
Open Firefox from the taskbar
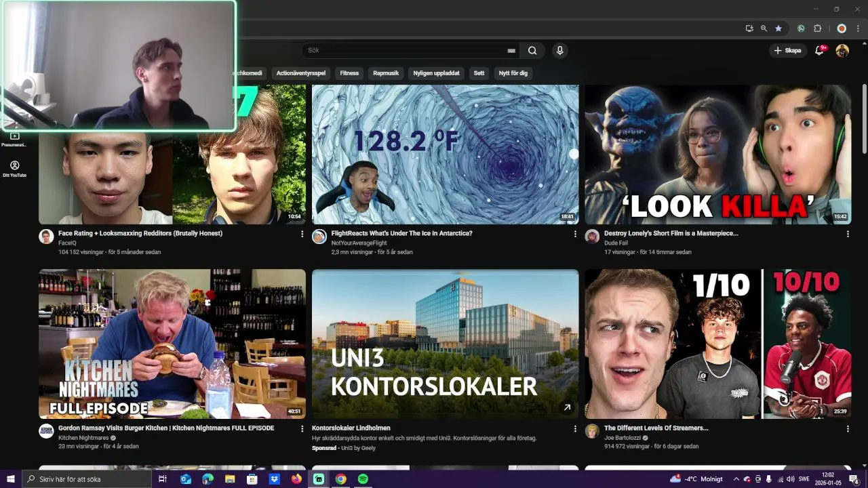296,479
